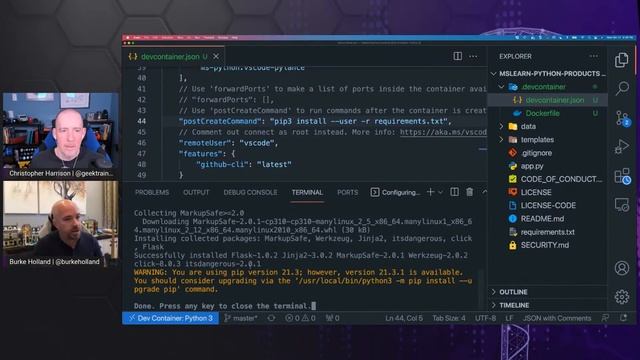Switch to the Debug Console tab
640x360 pixels.
click(250, 192)
